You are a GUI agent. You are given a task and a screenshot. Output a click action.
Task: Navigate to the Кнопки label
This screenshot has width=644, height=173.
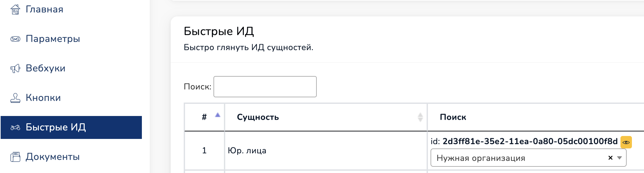click(43, 98)
